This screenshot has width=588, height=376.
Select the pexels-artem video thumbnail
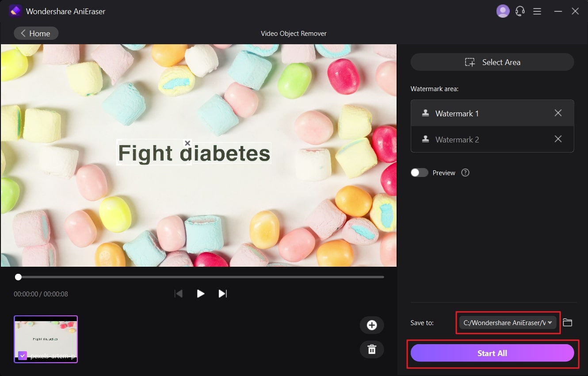[x=46, y=337]
